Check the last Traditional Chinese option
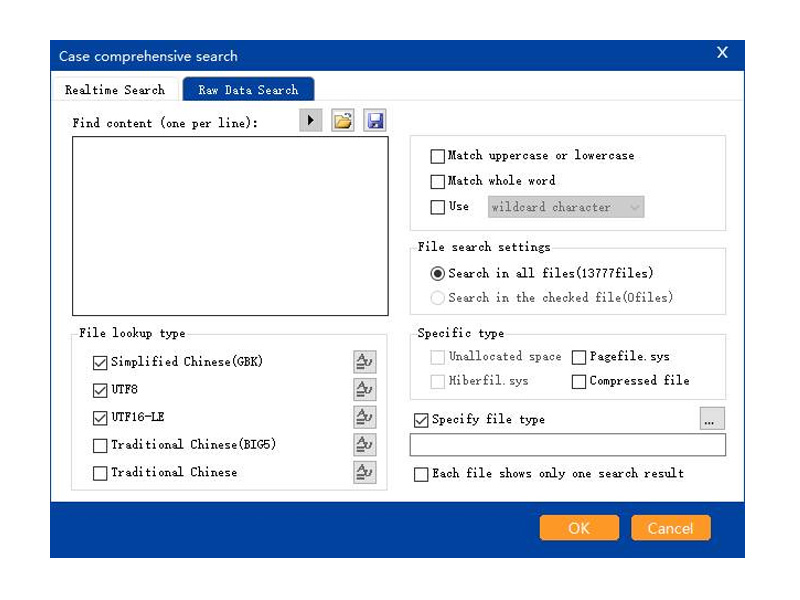The height and width of the screenshot is (600, 800). [100, 473]
